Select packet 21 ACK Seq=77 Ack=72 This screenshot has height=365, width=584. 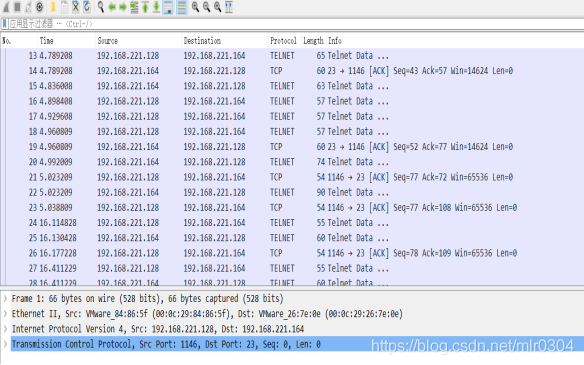point(292,177)
